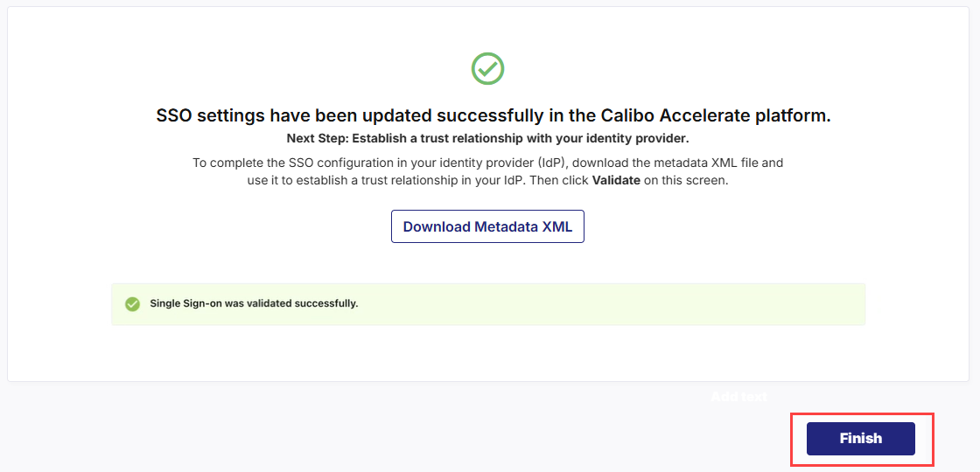The image size is (980, 472).
Task: Click 'Single Sign-on was validated successfully' message
Action: tap(254, 303)
